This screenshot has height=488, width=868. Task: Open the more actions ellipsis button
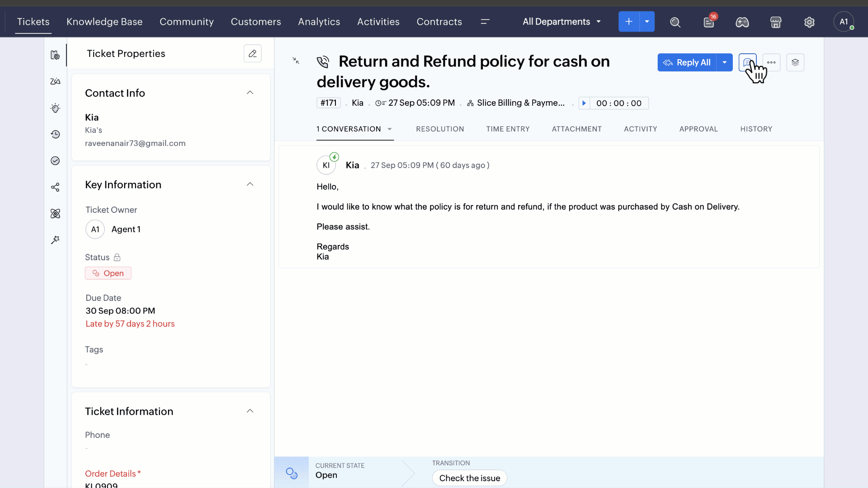pos(771,62)
